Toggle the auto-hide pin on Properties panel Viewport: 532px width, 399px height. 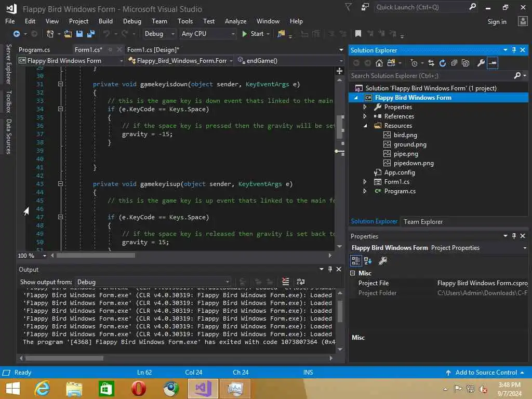point(514,236)
